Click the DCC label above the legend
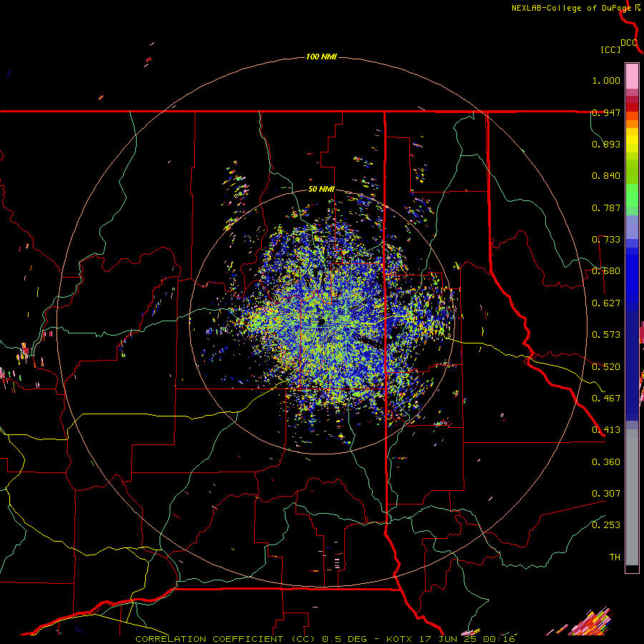The width and height of the screenshot is (644, 644). coord(628,43)
